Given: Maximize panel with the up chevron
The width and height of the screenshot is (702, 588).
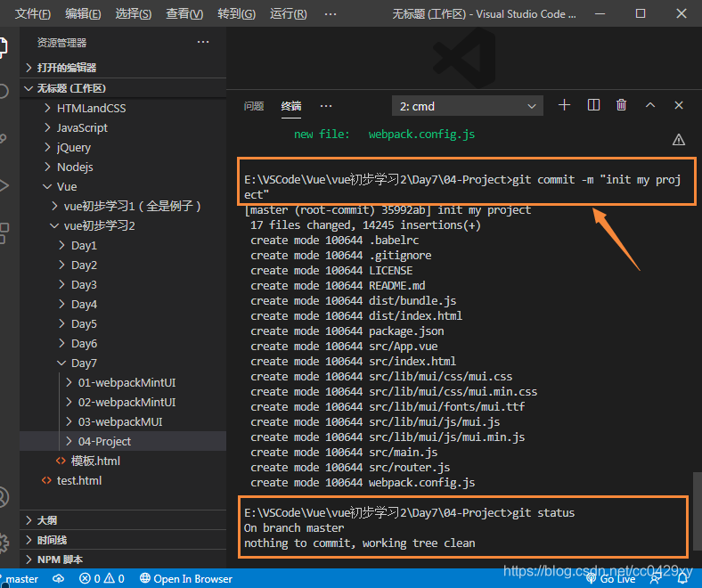Looking at the screenshot, I should tap(650, 105).
